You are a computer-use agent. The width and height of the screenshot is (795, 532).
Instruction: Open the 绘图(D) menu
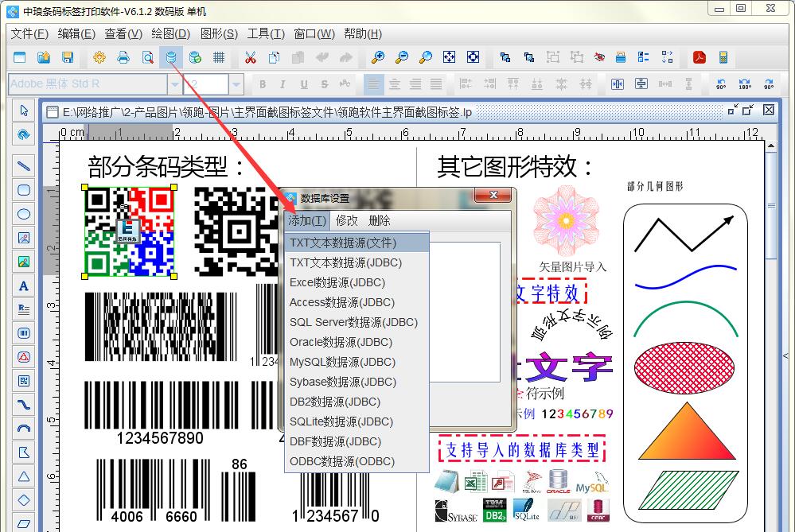pyautogui.click(x=171, y=34)
